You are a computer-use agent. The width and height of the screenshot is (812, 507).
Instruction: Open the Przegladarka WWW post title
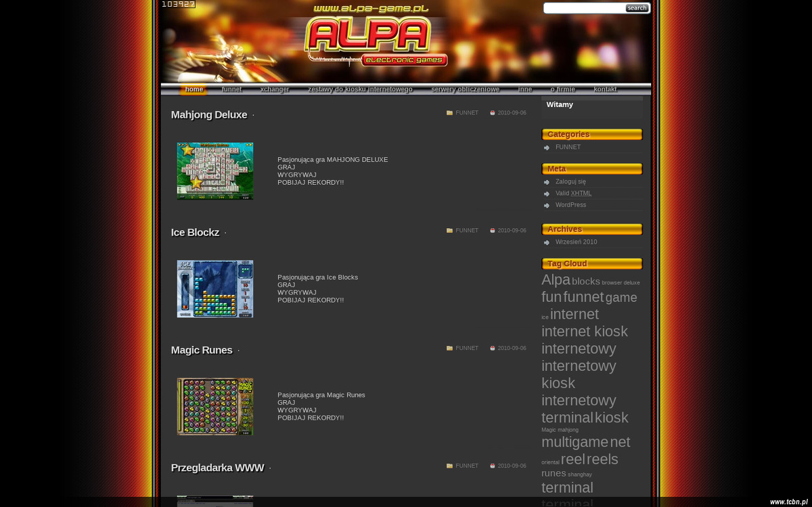[x=217, y=468]
